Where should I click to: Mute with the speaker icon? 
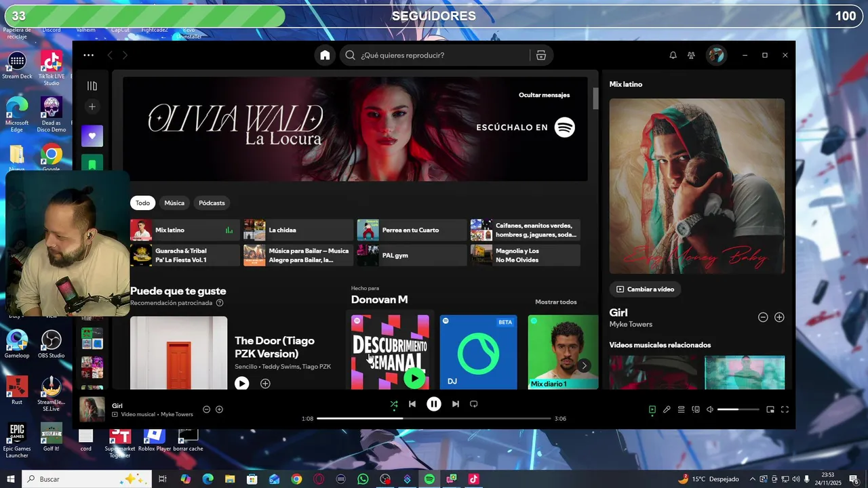710,409
